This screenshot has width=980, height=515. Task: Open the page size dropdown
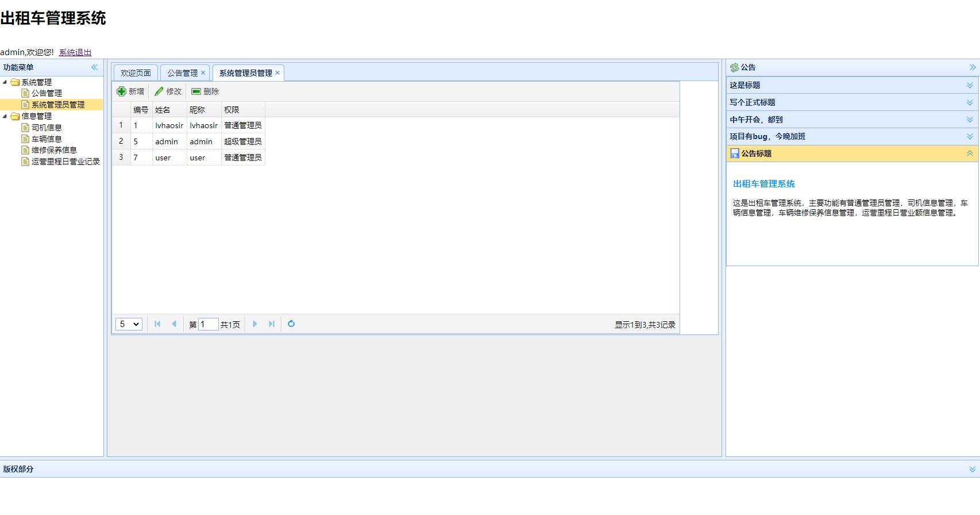129,324
